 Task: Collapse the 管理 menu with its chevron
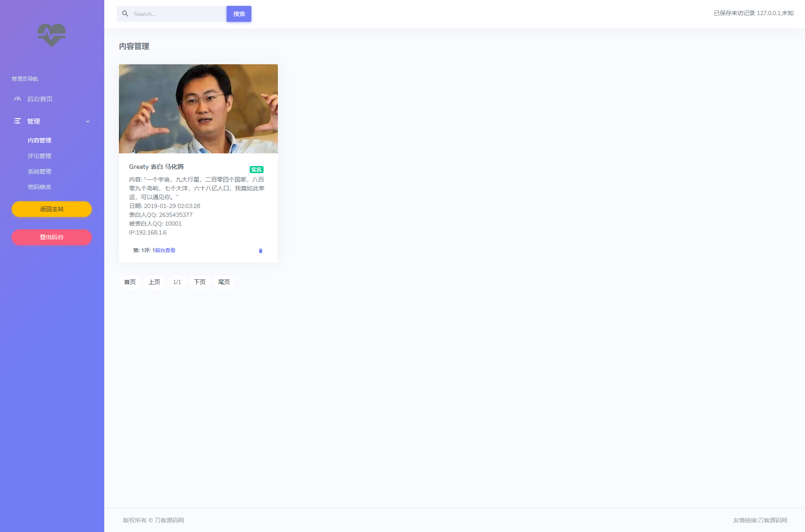[x=87, y=121]
